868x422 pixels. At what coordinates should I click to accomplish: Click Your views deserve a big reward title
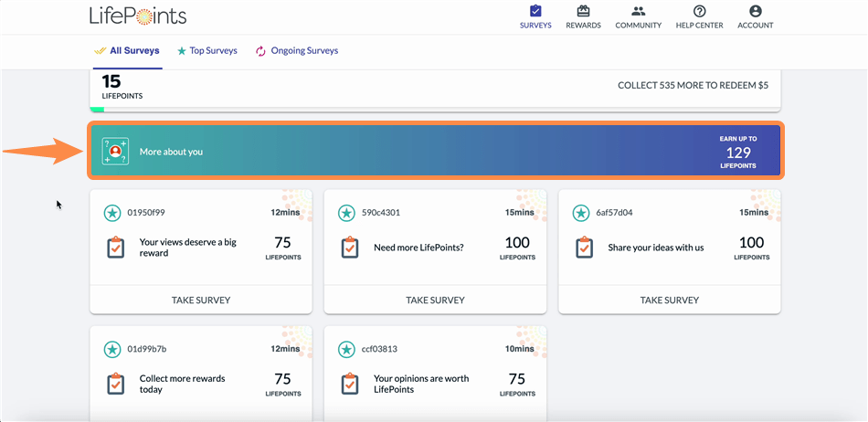[x=187, y=248]
